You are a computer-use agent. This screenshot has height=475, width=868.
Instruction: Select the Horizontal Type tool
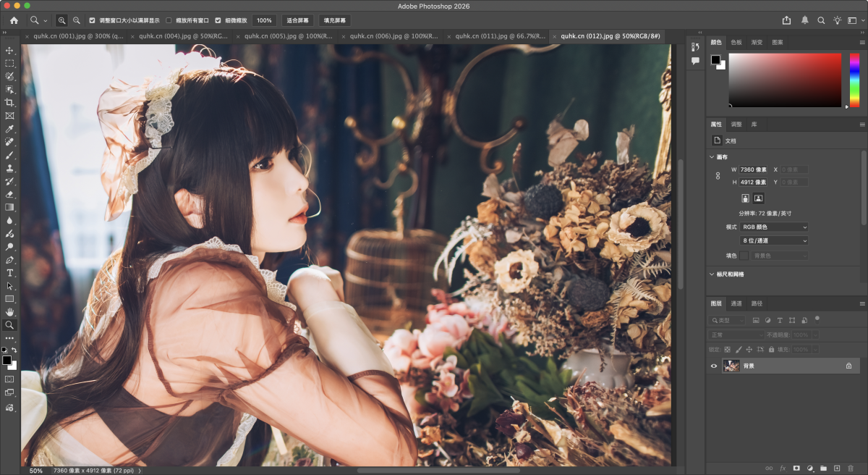[x=10, y=273]
